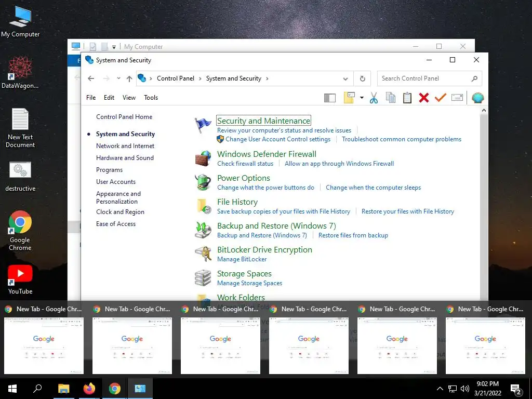
Task: Expand the address bar history dropdown
Action: (x=345, y=79)
